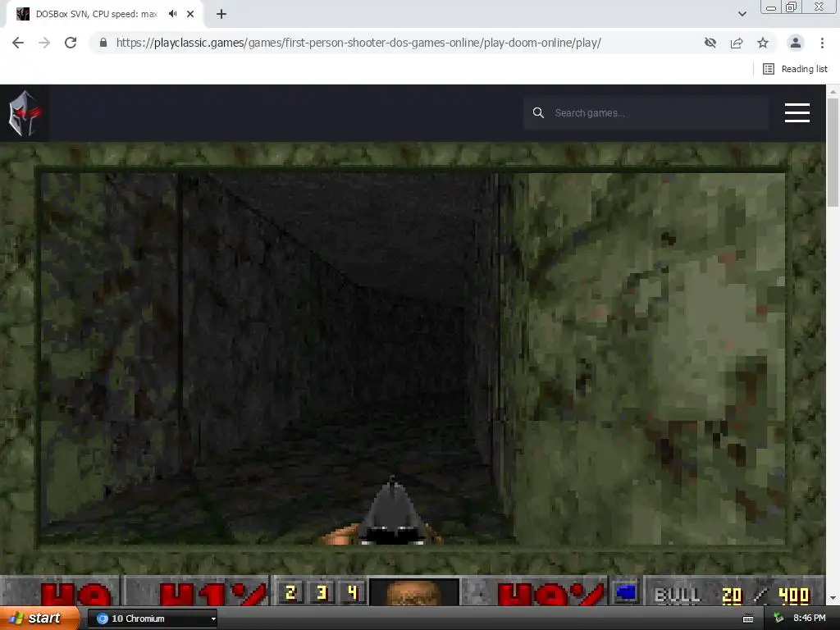Image resolution: width=840 pixels, height=630 pixels.
Task: Open the user profile icon
Action: point(796,43)
